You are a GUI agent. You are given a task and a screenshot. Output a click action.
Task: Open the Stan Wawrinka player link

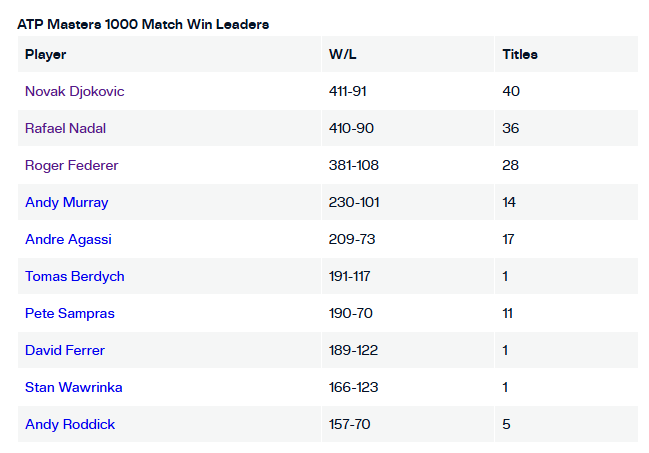click(x=74, y=387)
